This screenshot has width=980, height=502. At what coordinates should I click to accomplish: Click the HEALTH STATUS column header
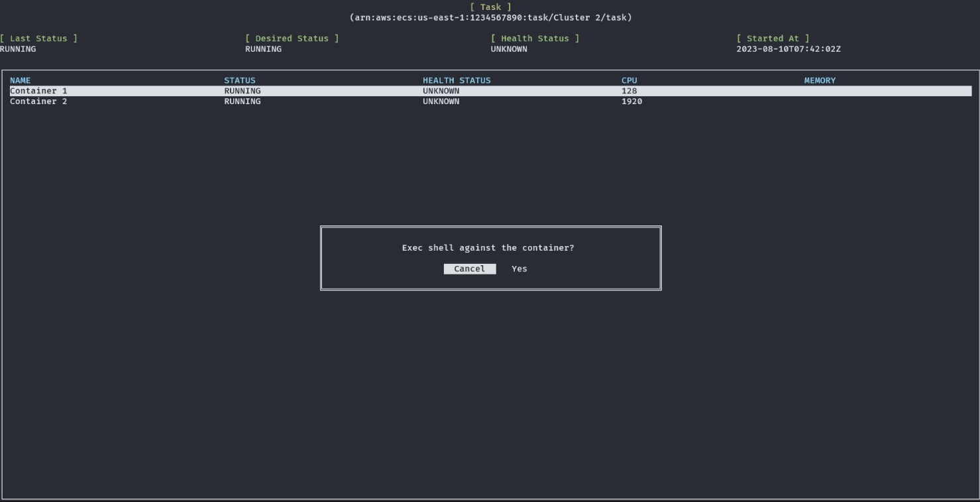pos(457,80)
